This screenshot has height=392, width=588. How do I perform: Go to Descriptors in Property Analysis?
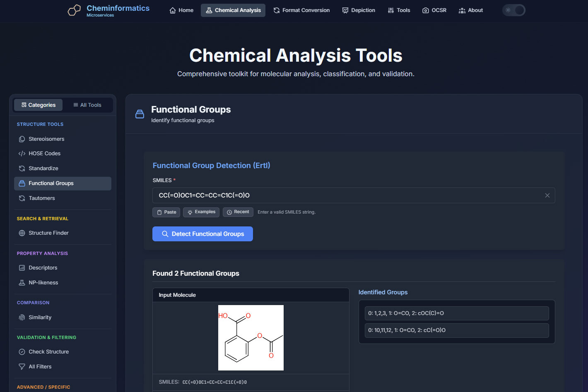(43, 268)
